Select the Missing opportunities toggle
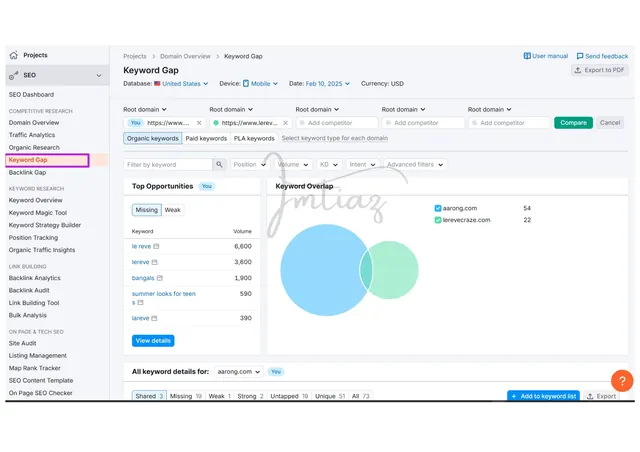This screenshot has height=452, width=640. (x=147, y=210)
